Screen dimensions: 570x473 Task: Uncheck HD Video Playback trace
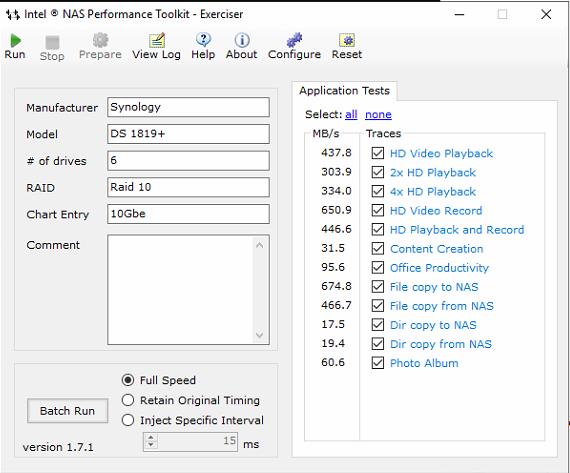point(378,153)
